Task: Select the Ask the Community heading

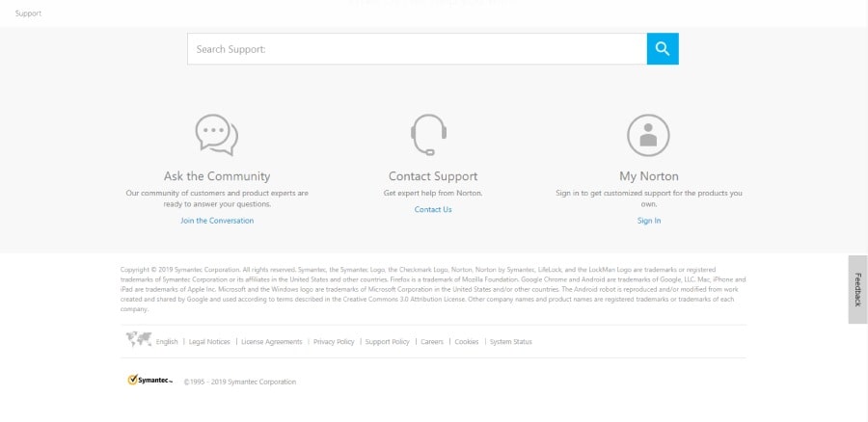Action: pos(217,176)
